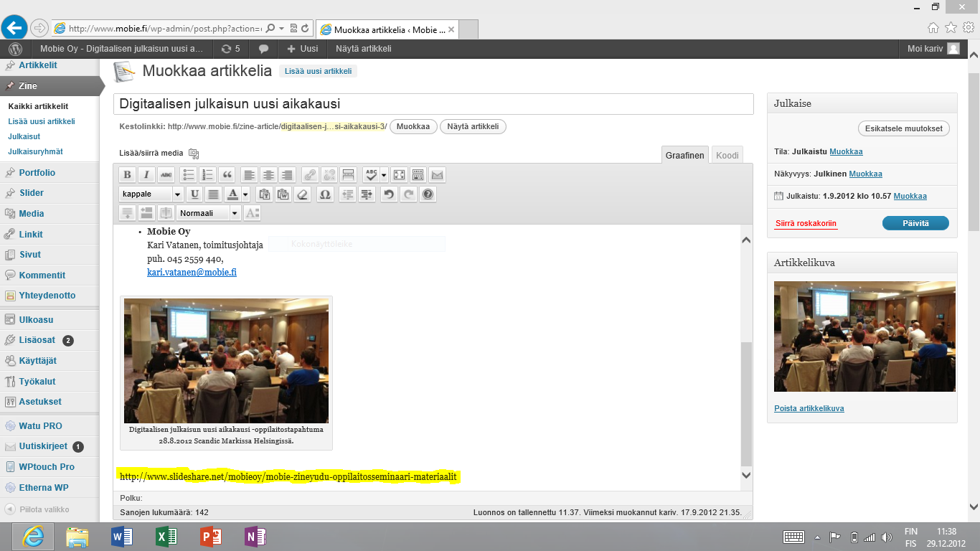
Task: Toggle bold formatting in the editor toolbar
Action: click(127, 175)
